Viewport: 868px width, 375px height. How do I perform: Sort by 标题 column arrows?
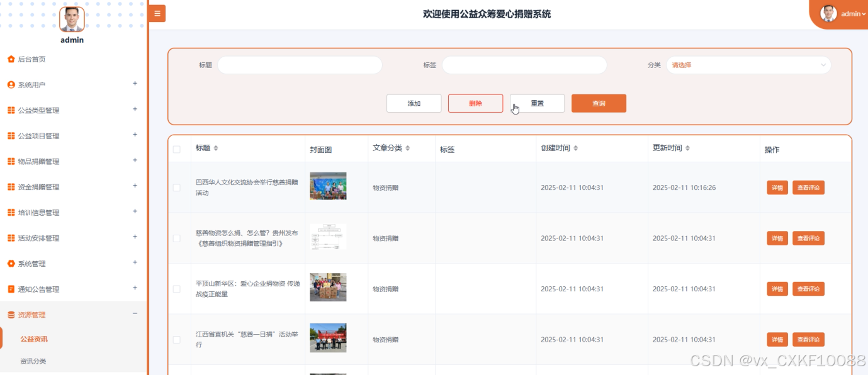tap(216, 148)
